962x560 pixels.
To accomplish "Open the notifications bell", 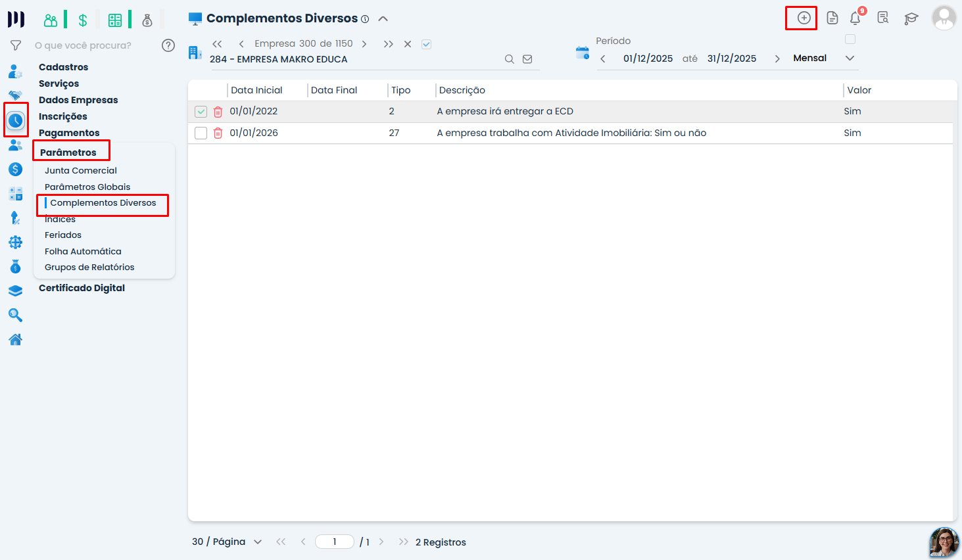I will (855, 18).
